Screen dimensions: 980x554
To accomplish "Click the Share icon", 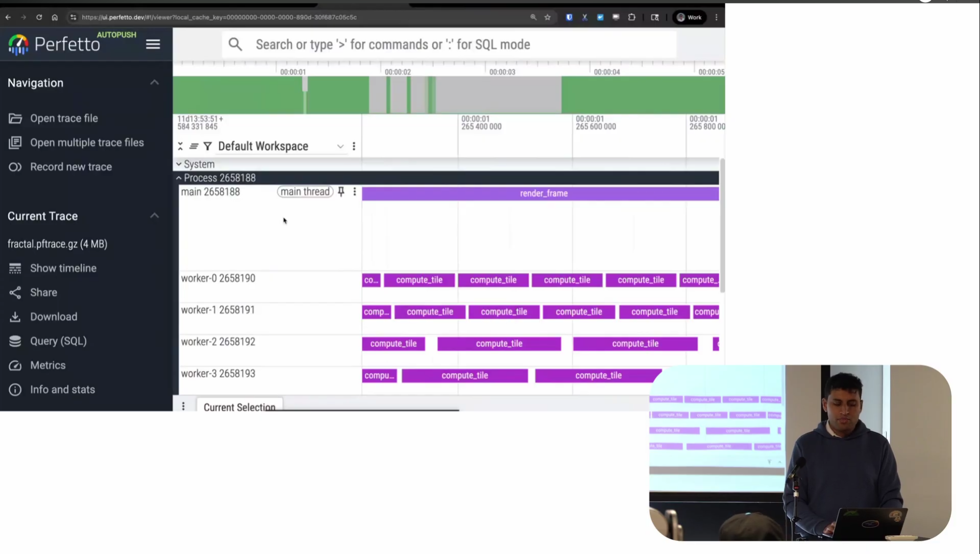I will click(15, 292).
